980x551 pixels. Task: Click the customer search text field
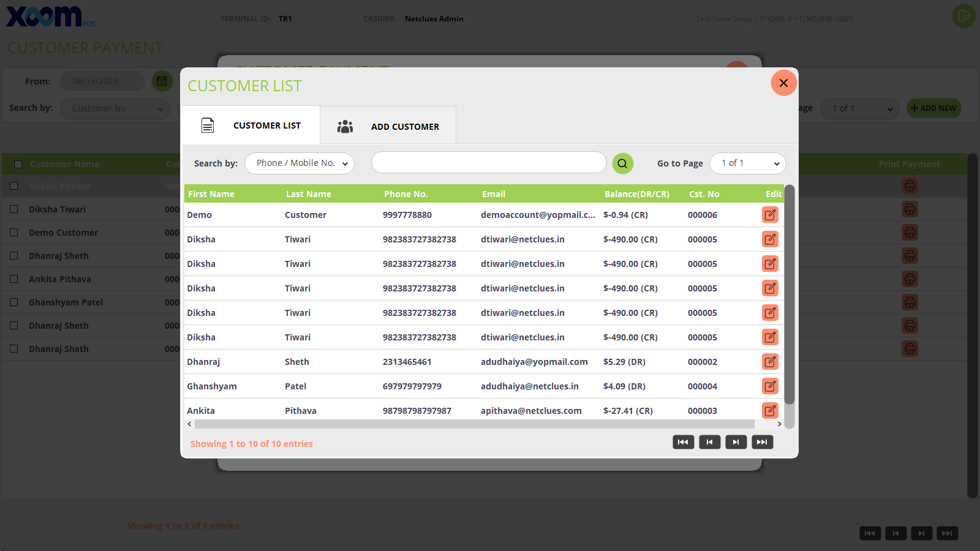pyautogui.click(x=488, y=163)
